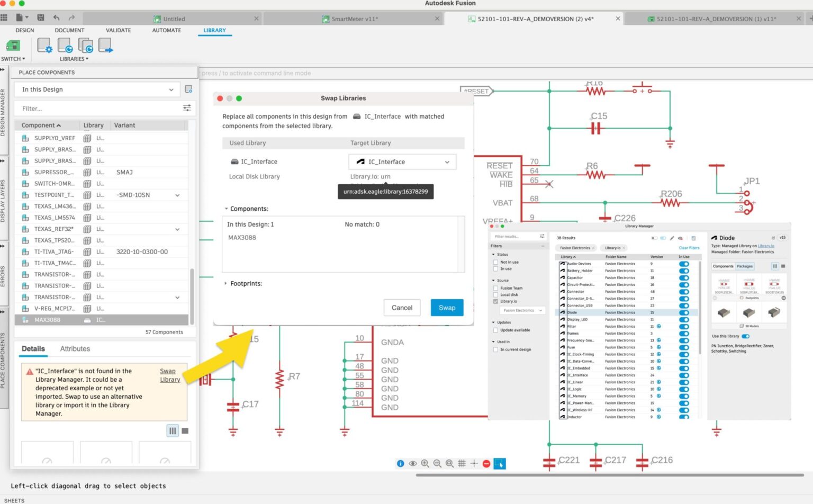This screenshot has width=813, height=504.
Task: Click the pencil edit icon in Library Manager
Action: pos(672,239)
